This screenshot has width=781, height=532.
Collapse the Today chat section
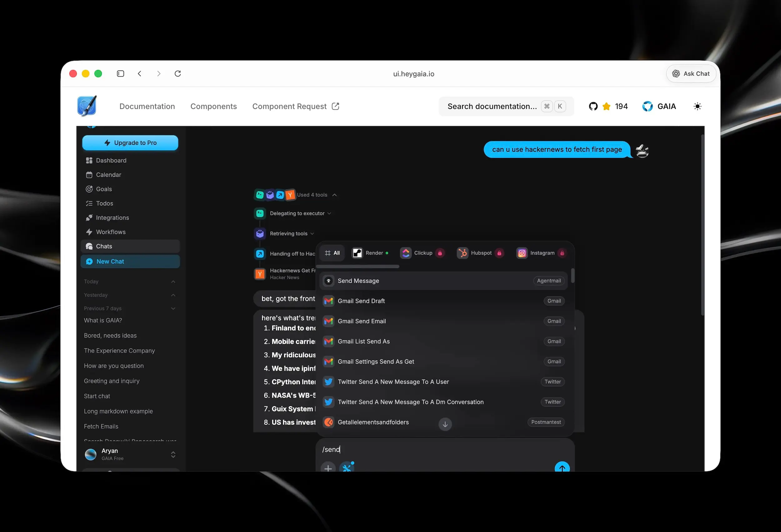pyautogui.click(x=173, y=281)
